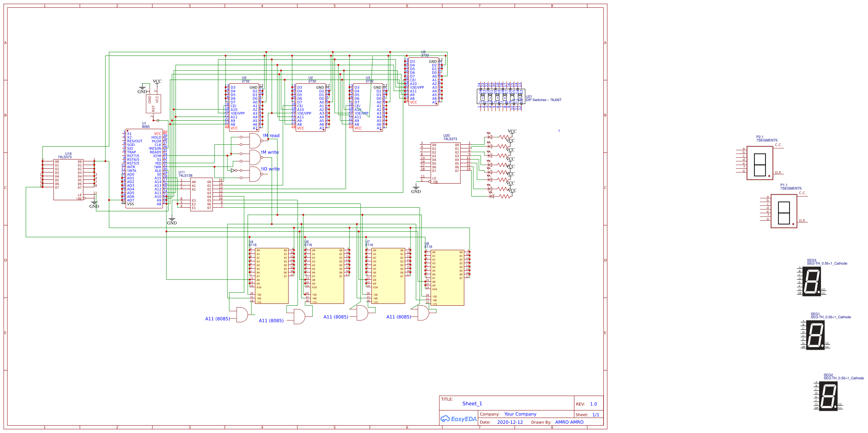Click the 2020-12-12 date field

[x=510, y=422]
